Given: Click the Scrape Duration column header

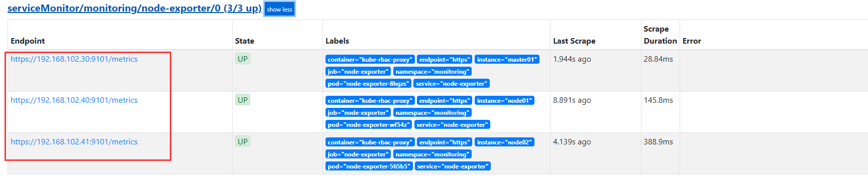Looking at the screenshot, I should pos(660,35).
